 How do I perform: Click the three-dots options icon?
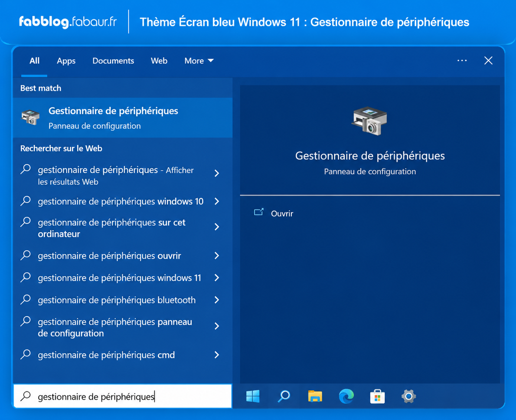(462, 60)
